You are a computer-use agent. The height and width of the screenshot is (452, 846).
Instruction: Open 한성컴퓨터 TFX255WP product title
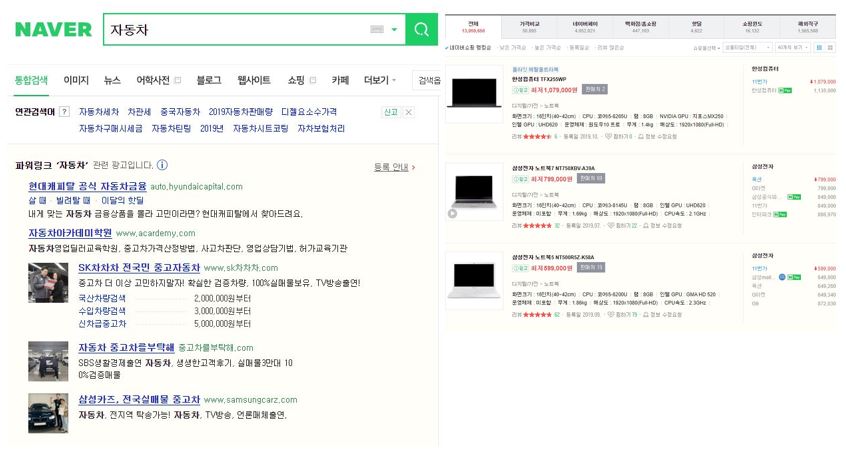click(539, 79)
